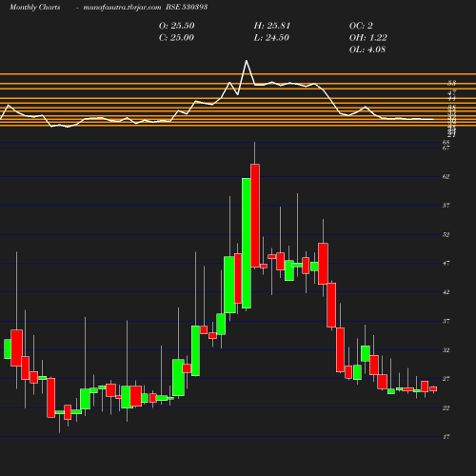The height and width of the screenshot is (476, 476).
Task: Click the 42 label on candlestick price axis
Action: click(x=446, y=292)
